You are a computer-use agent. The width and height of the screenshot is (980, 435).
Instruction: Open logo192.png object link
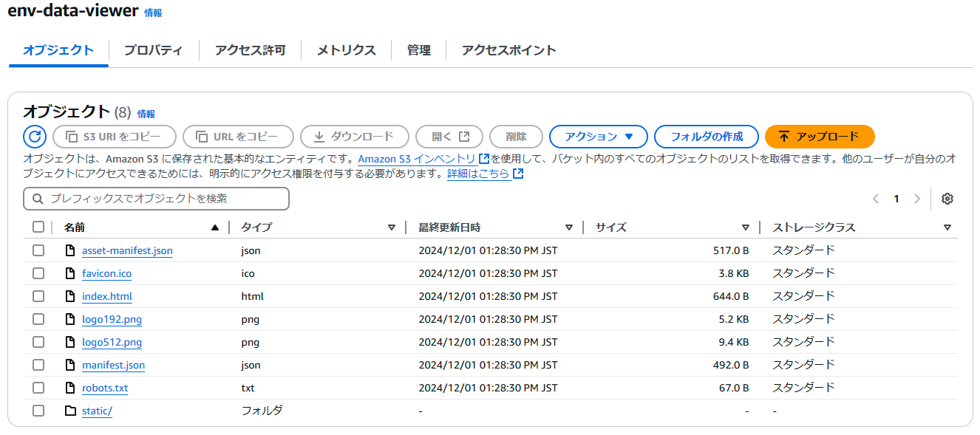[112, 319]
